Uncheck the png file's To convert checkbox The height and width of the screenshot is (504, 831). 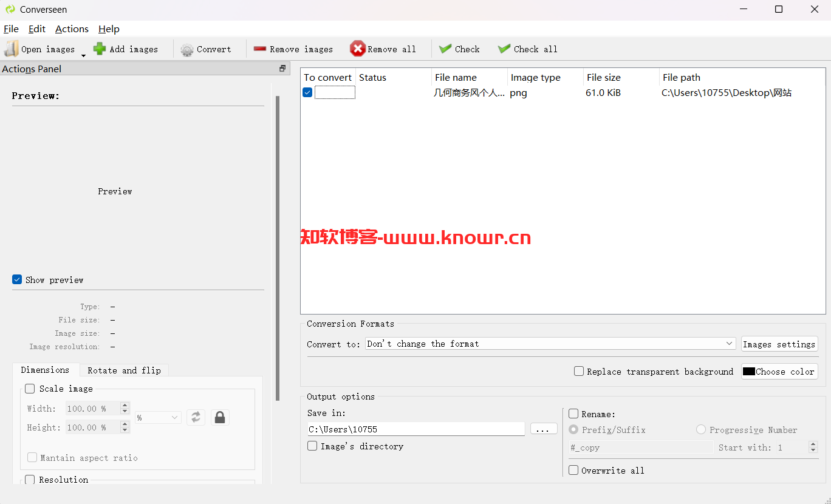tap(307, 92)
